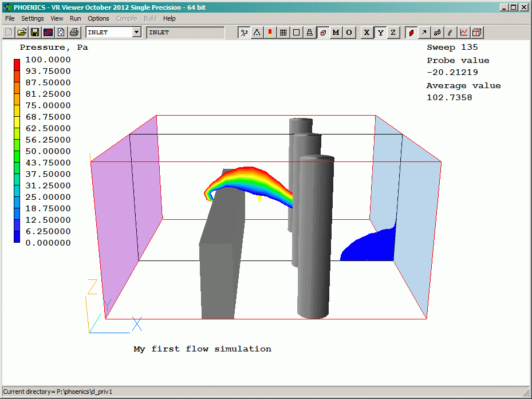Open the Settings menu
The image size is (532, 399).
32,18
